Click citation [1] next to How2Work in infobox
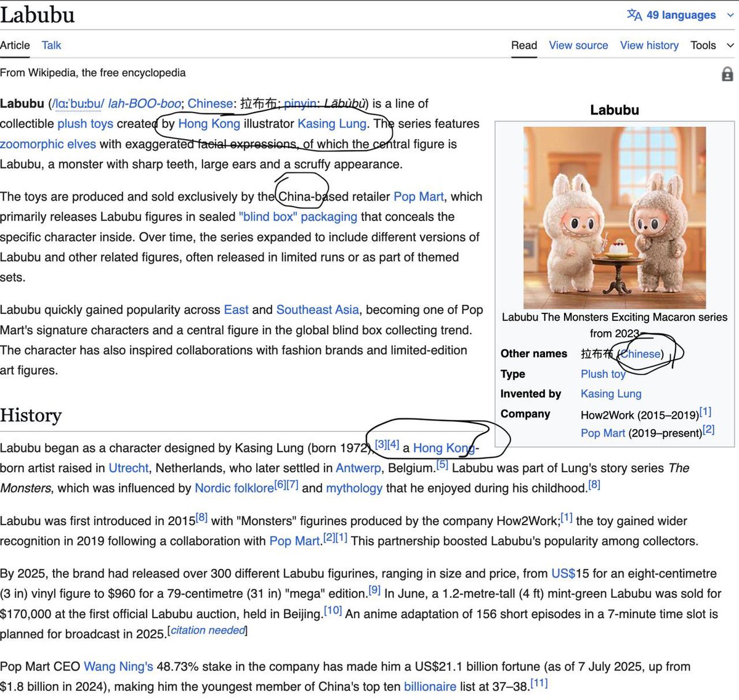Viewport: 739px width, 700px height. 705,412
